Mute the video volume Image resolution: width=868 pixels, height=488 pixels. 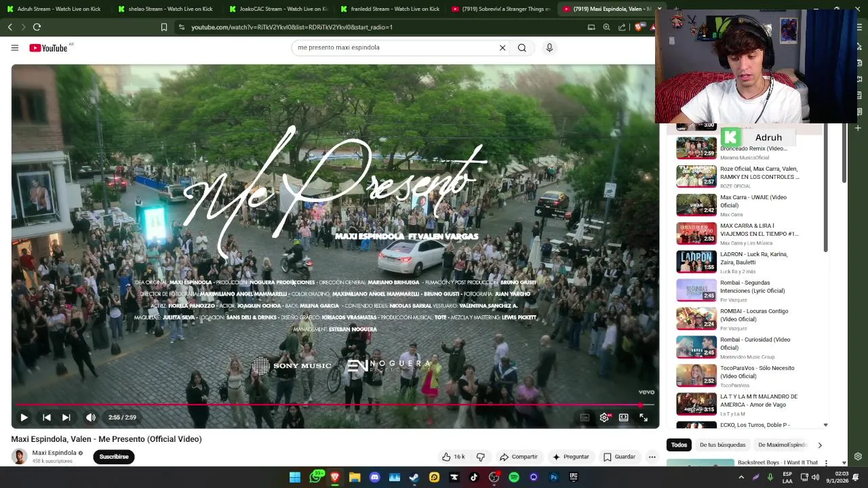[90, 418]
